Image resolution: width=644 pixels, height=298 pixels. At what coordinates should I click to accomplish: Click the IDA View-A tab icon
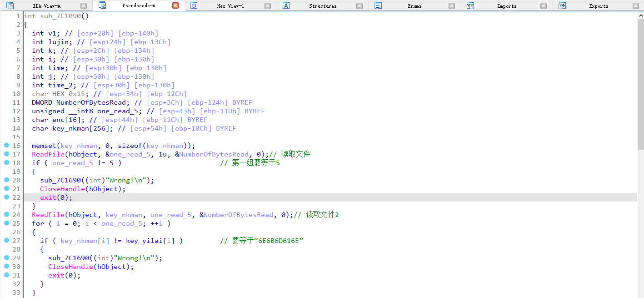click(x=10, y=6)
